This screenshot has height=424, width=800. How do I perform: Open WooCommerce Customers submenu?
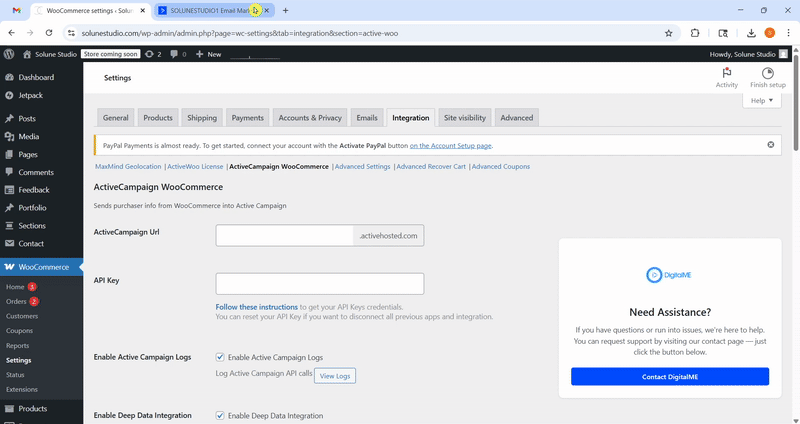pos(22,316)
